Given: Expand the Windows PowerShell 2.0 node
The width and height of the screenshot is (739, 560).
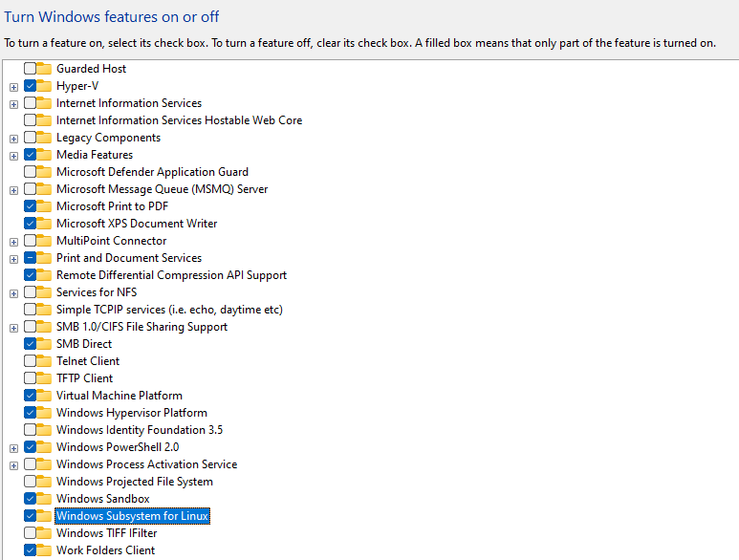Looking at the screenshot, I should click(x=13, y=448).
